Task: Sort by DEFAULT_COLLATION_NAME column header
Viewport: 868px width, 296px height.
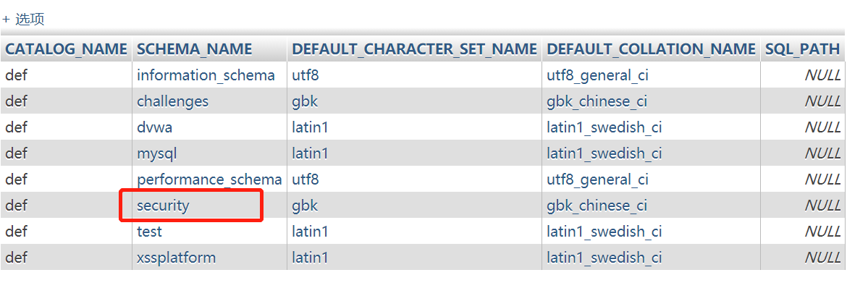Action: coord(651,49)
